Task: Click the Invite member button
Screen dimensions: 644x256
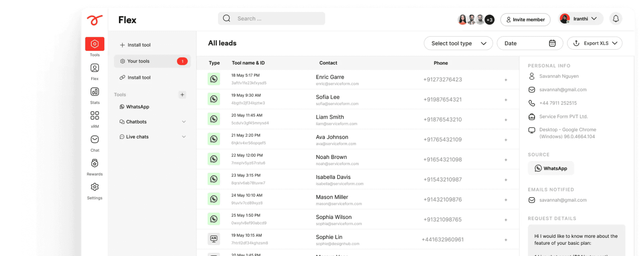Action: pos(525,20)
